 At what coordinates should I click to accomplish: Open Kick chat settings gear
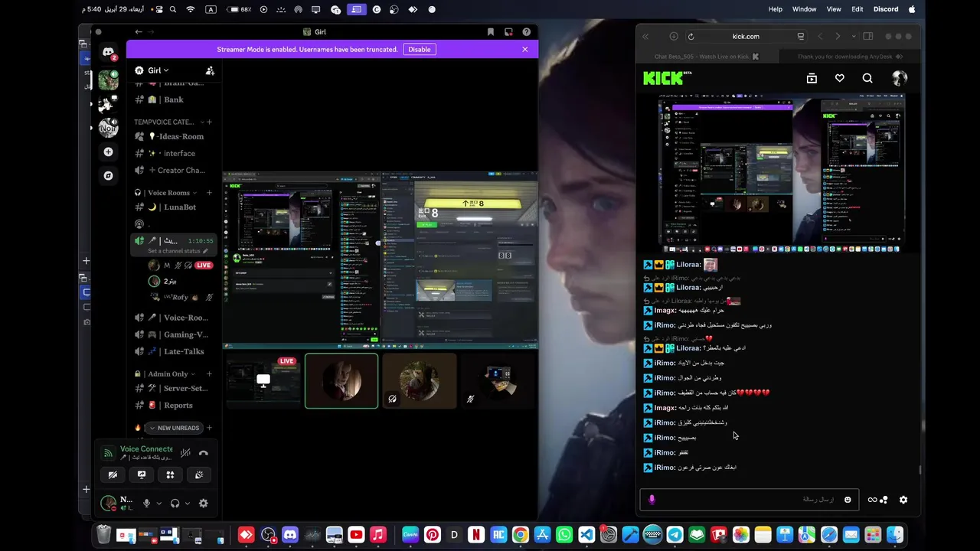click(903, 500)
